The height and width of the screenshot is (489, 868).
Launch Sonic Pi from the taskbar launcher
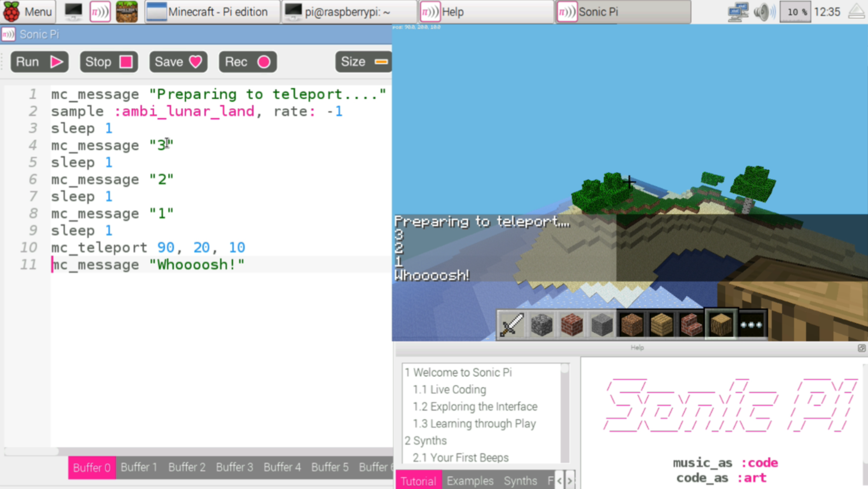100,11
